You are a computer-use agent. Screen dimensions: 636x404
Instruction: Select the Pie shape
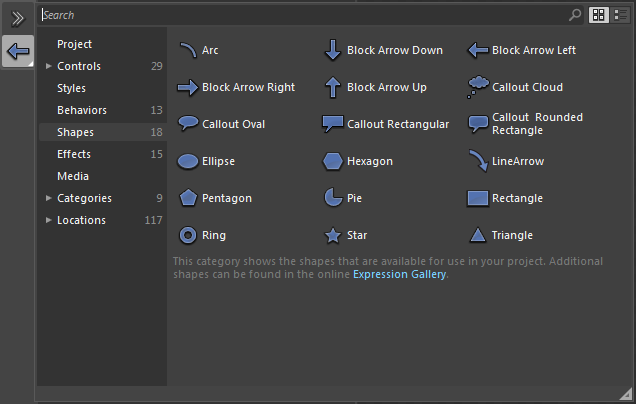[x=343, y=198]
